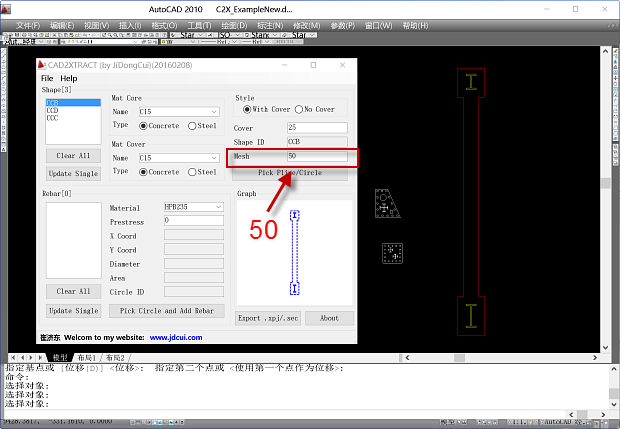Open the 绘图(D) menu
Viewport: 620px width, 429px height.
click(234, 26)
